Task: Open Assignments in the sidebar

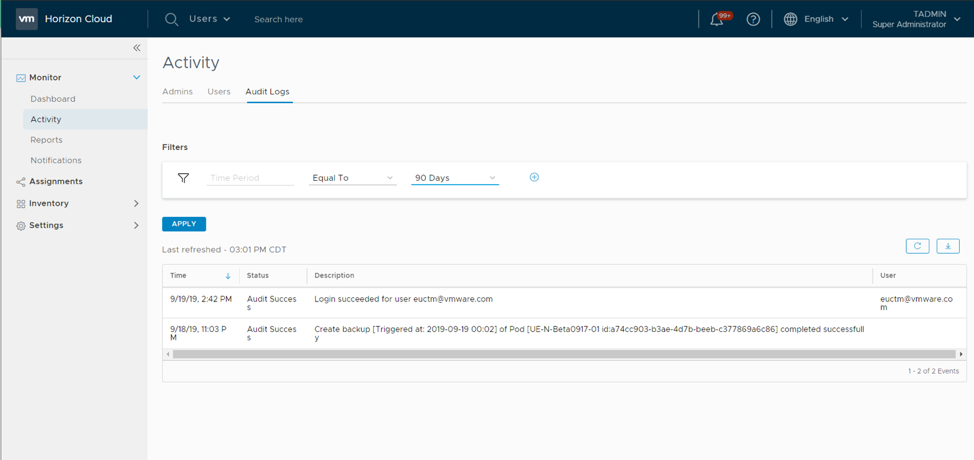Action: [x=56, y=182]
